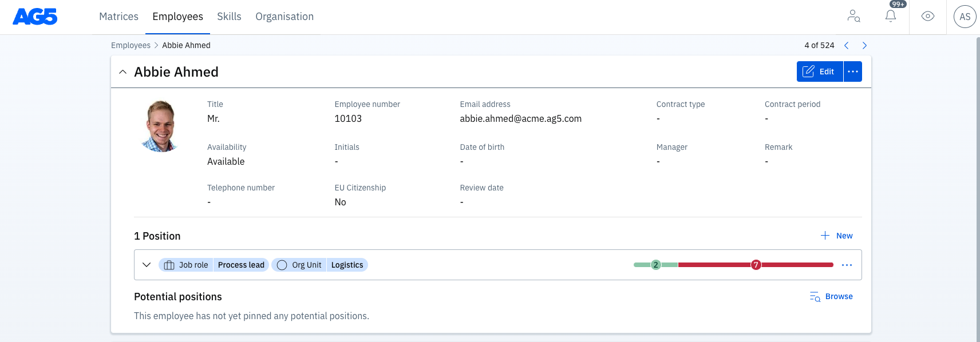The height and width of the screenshot is (342, 980).
Task: Click the Employees breadcrumb link
Action: click(131, 45)
